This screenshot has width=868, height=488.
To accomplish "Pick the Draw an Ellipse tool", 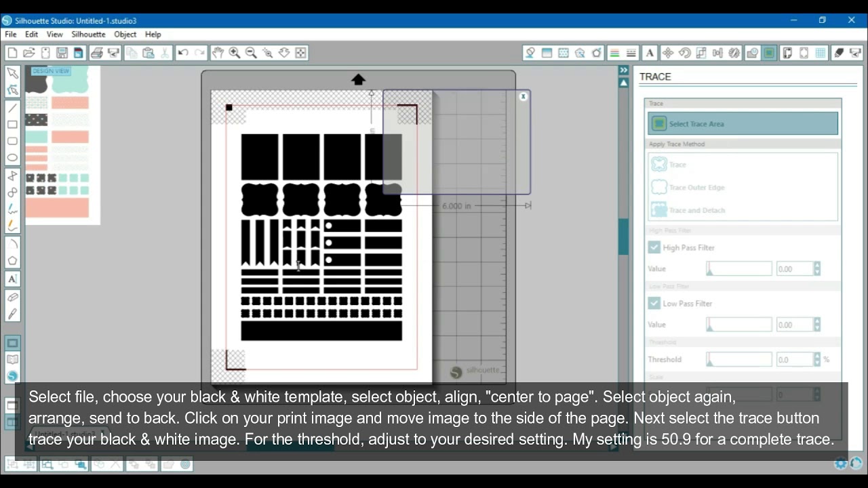I will 12,158.
